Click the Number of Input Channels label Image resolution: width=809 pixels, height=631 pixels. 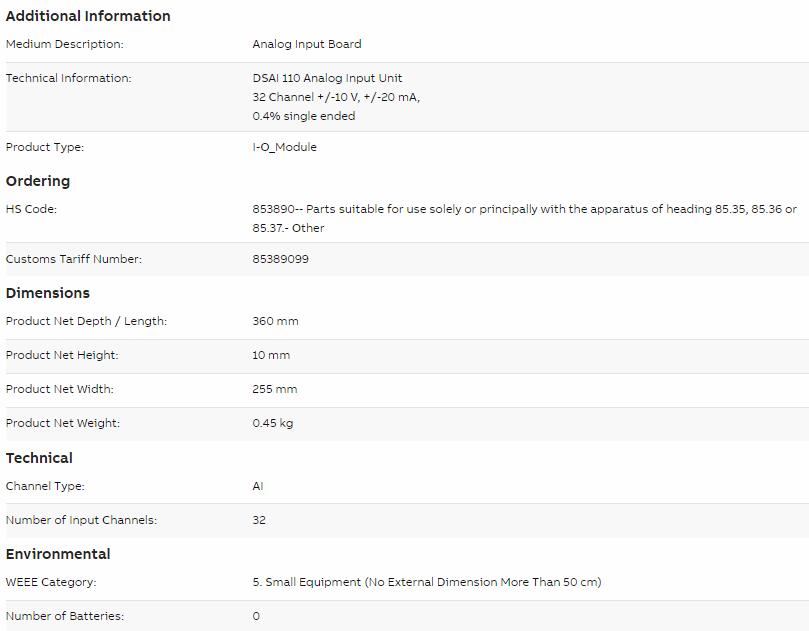[81, 520]
